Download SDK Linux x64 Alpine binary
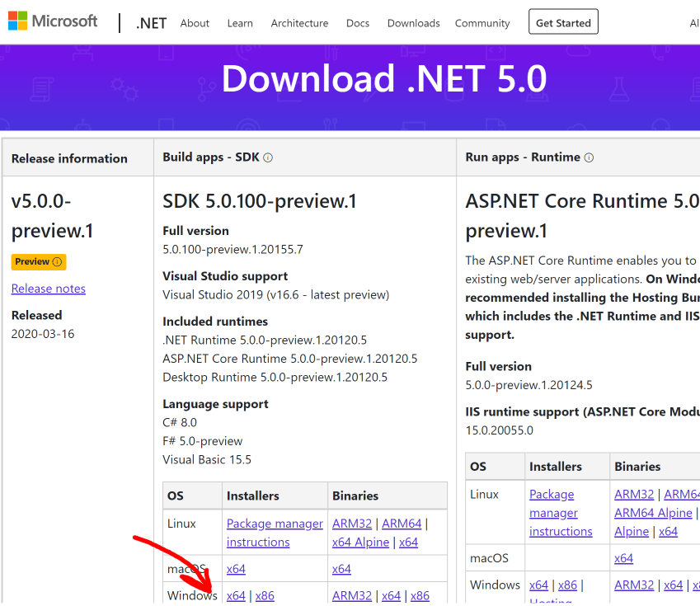Image resolution: width=700 pixels, height=606 pixels. pos(360,543)
